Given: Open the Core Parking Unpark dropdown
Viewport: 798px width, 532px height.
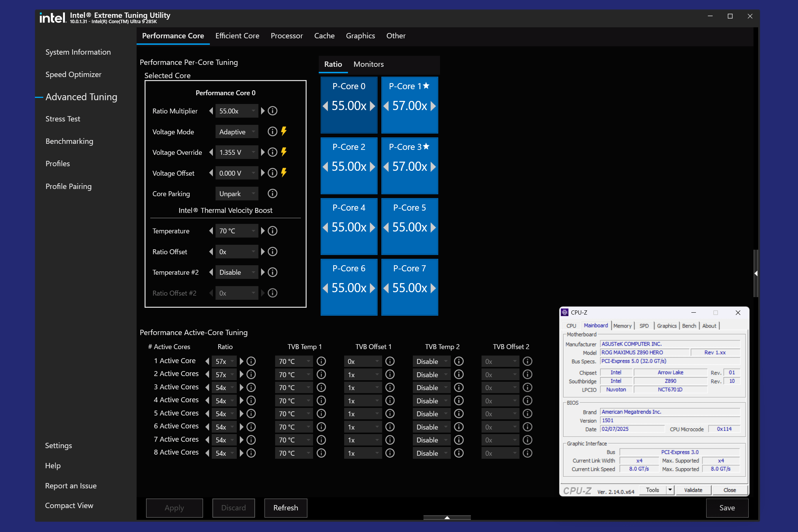Looking at the screenshot, I should click(237, 194).
